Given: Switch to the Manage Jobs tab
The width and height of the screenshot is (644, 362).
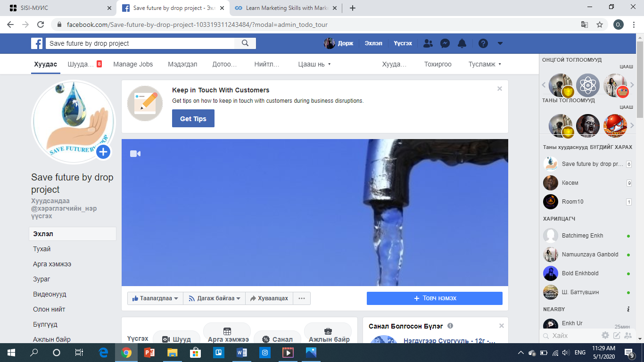Looking at the screenshot, I should coord(133,64).
